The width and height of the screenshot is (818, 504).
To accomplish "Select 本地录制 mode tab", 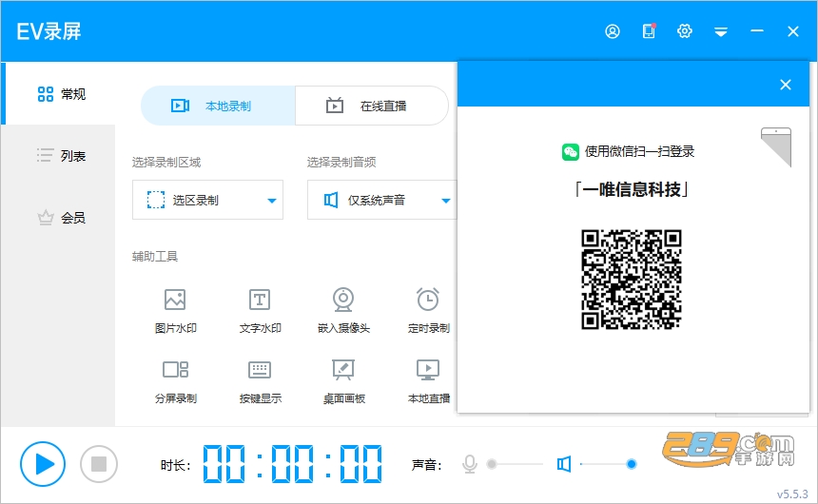I will coord(218,106).
